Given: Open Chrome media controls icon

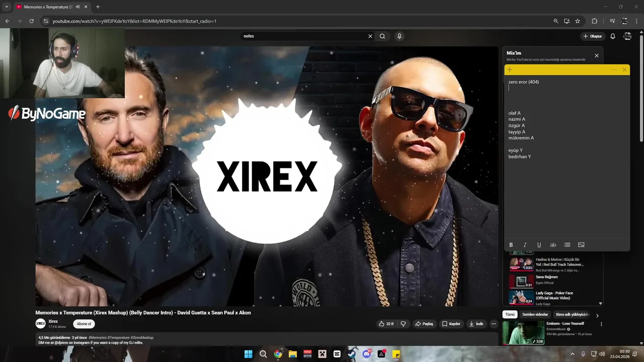Looking at the screenshot, I should [612, 21].
